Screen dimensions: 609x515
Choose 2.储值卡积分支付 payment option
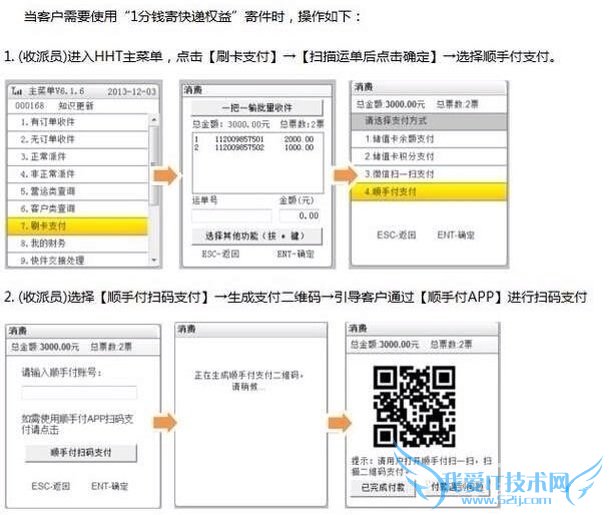(429, 157)
